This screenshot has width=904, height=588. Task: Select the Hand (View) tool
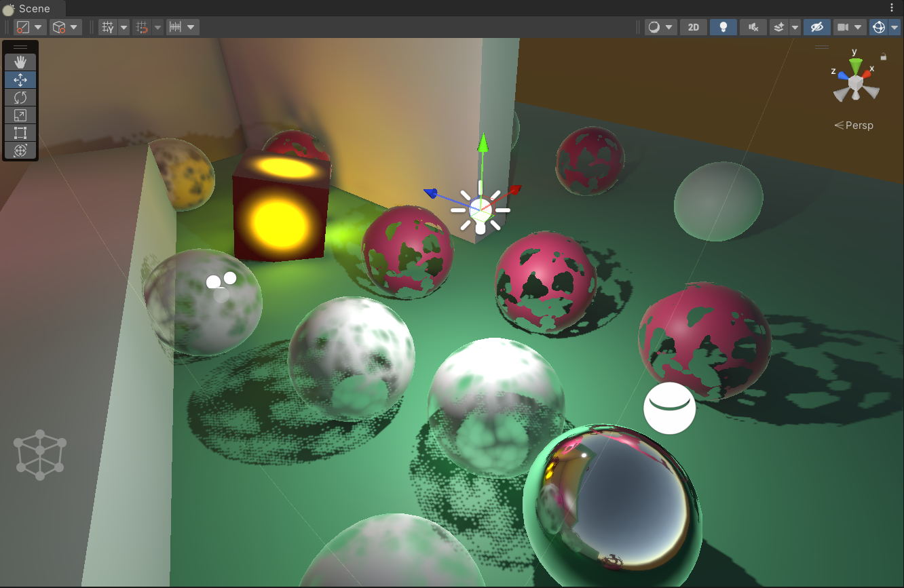click(20, 62)
